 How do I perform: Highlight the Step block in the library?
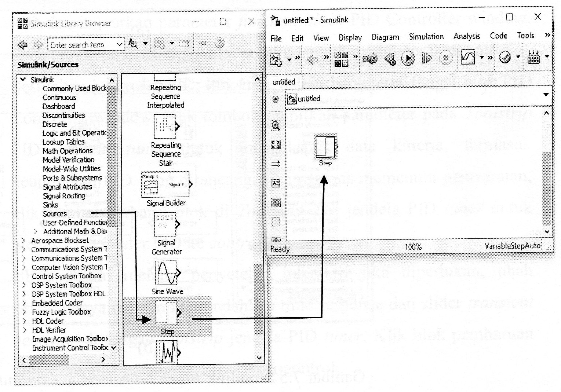(166, 312)
